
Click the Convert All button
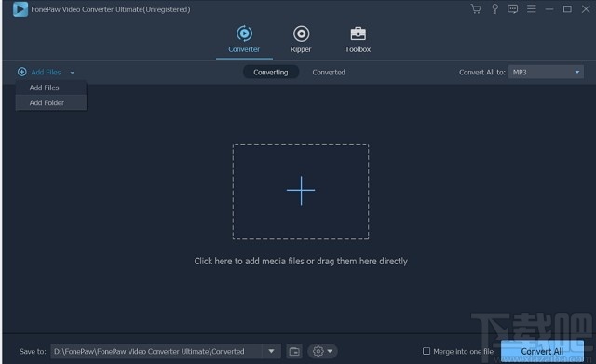(542, 352)
